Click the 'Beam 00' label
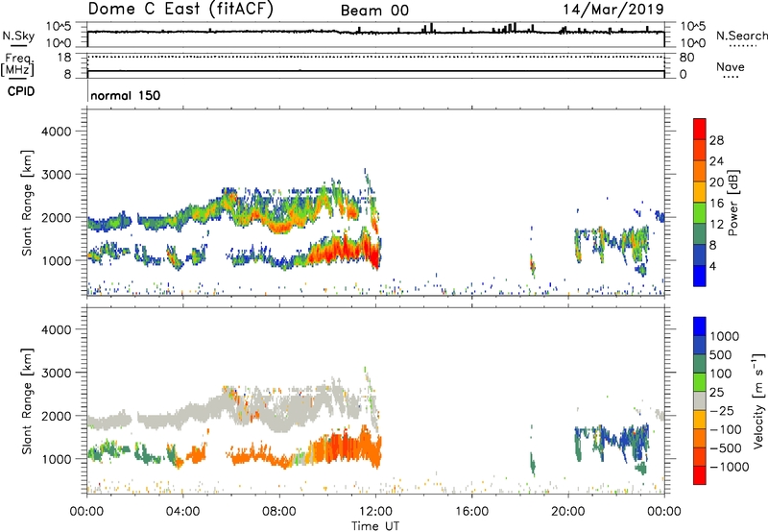Image resolution: width=768 pixels, height=532 pixels. click(374, 11)
